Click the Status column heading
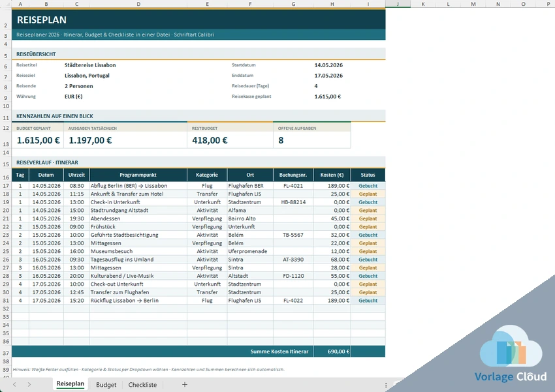Viewport: 555px width, 392px height. tap(368, 175)
